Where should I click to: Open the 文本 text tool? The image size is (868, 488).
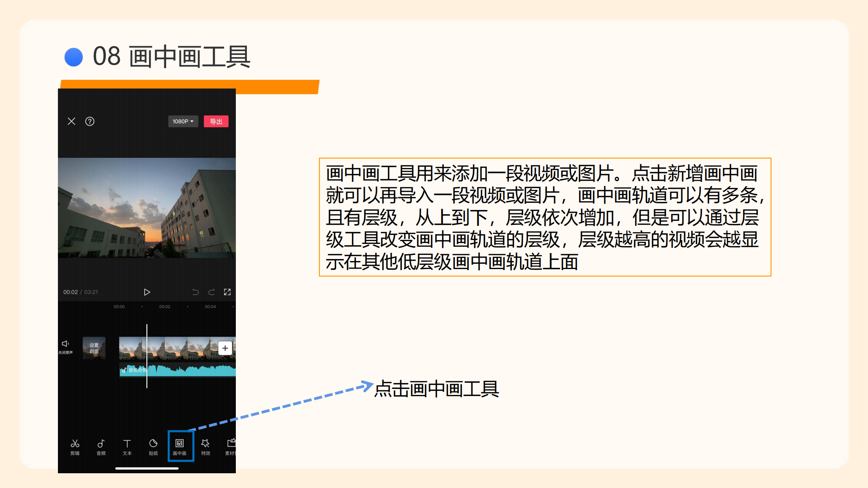127,447
